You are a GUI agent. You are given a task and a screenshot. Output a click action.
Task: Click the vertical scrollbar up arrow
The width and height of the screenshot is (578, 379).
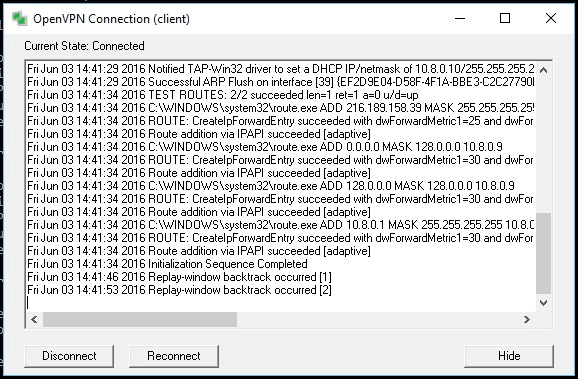tap(543, 70)
